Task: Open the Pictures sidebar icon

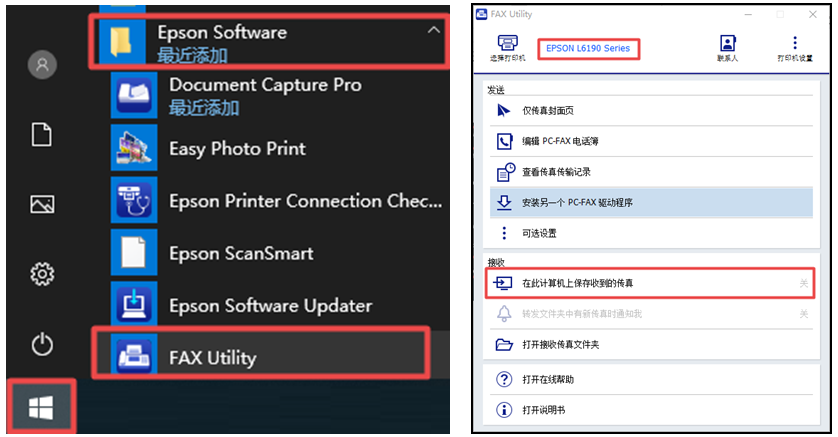Action: (42, 204)
